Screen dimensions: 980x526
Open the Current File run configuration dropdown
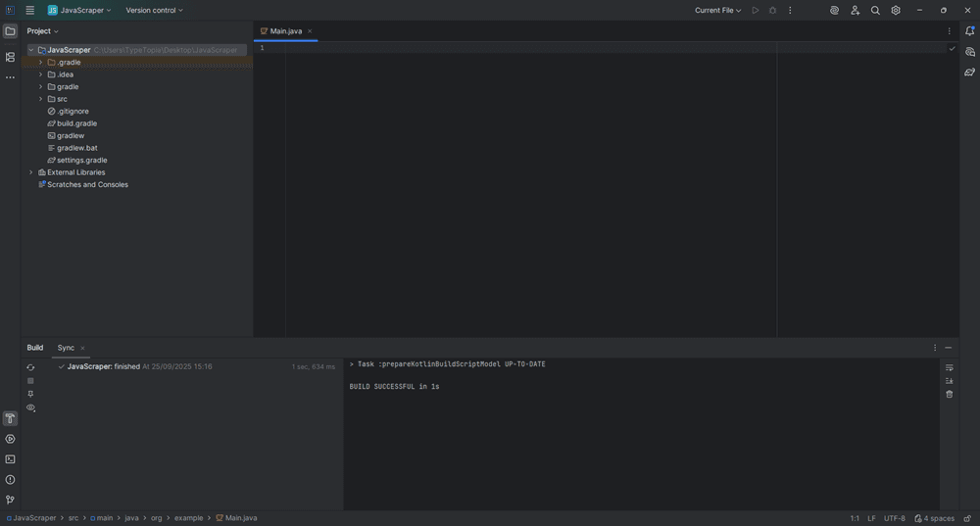tap(717, 10)
